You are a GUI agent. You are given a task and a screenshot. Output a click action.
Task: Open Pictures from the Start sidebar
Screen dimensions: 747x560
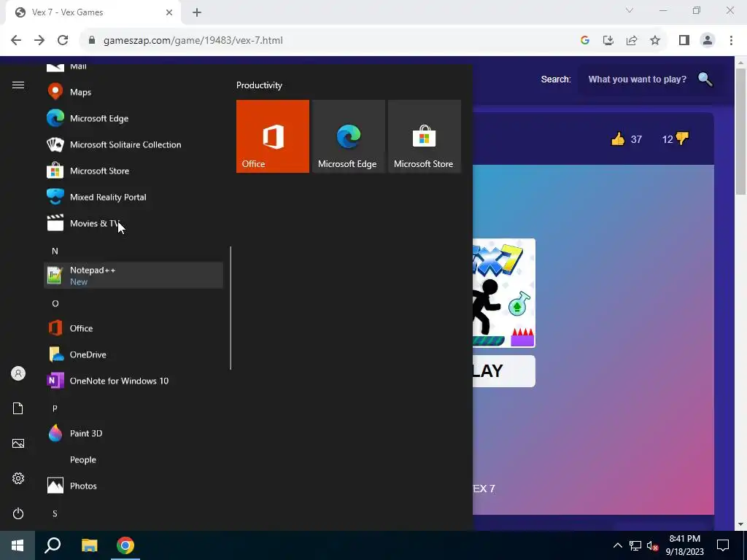[18, 443]
